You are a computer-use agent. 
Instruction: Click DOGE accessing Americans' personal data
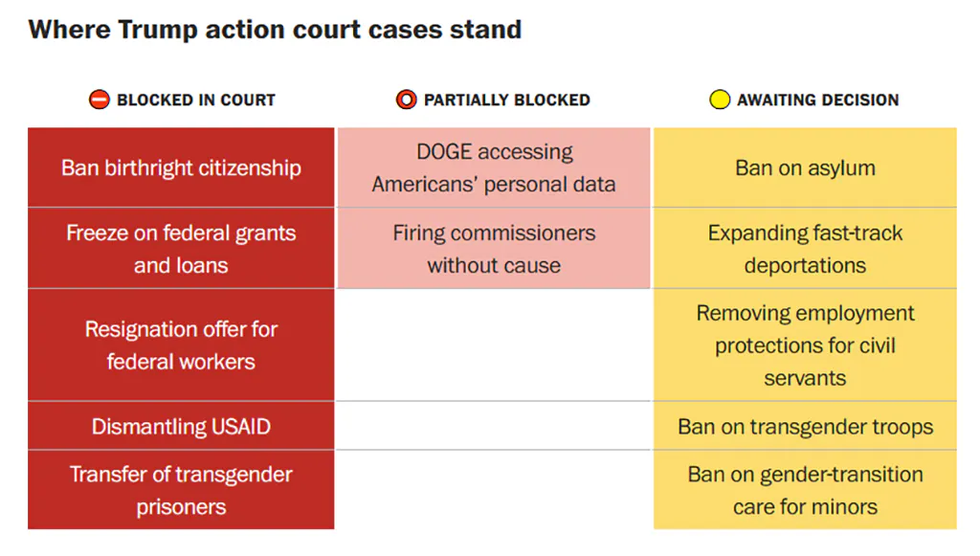(x=494, y=168)
